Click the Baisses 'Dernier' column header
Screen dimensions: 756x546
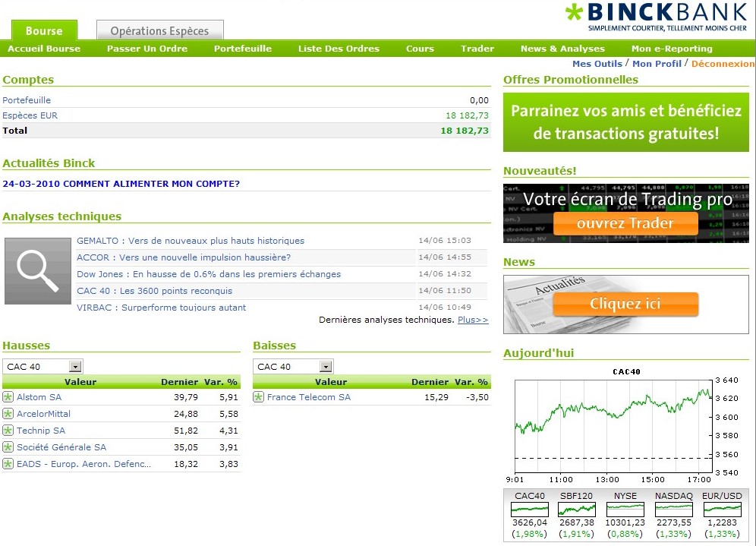point(430,382)
